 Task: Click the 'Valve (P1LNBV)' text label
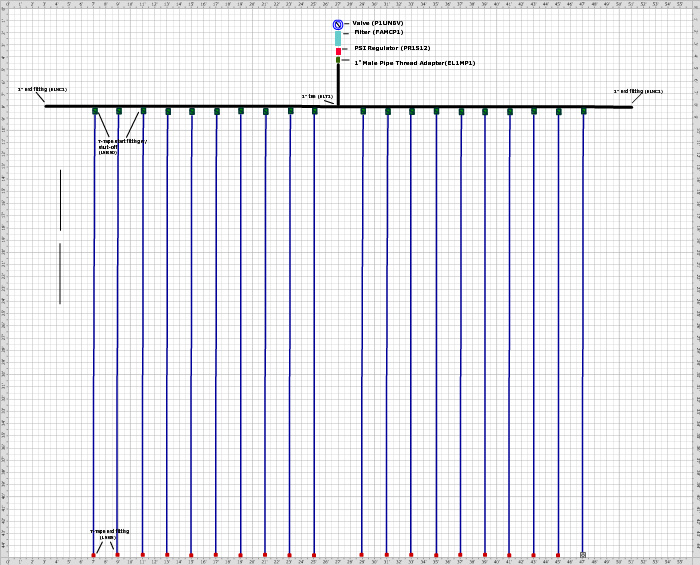[x=378, y=23]
